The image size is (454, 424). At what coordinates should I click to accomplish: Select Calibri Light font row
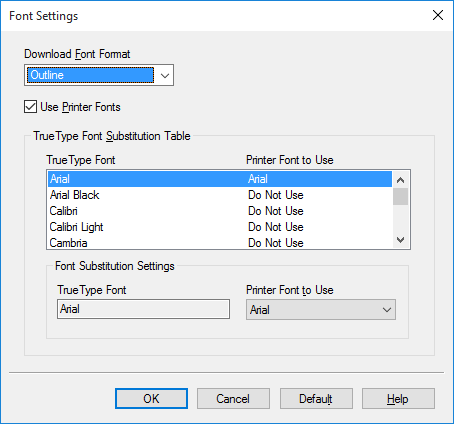pos(220,227)
